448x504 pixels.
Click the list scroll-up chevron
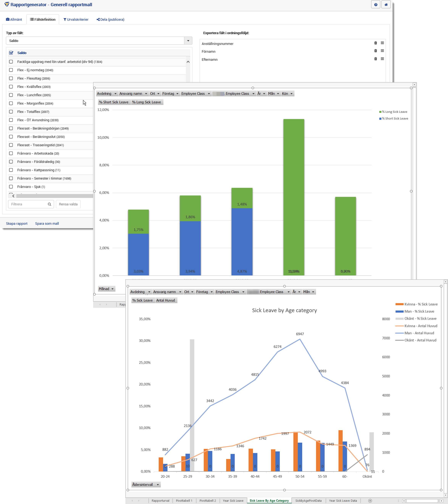(x=188, y=62)
